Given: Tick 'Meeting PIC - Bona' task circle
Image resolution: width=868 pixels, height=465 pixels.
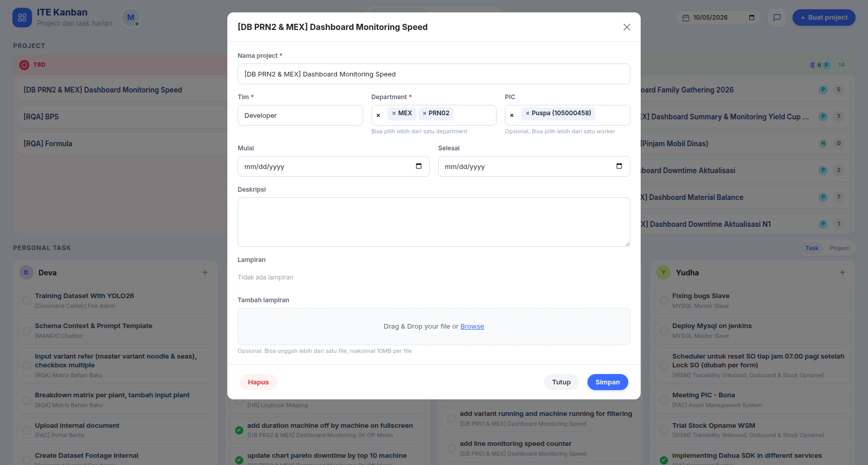Looking at the screenshot, I should (664, 400).
